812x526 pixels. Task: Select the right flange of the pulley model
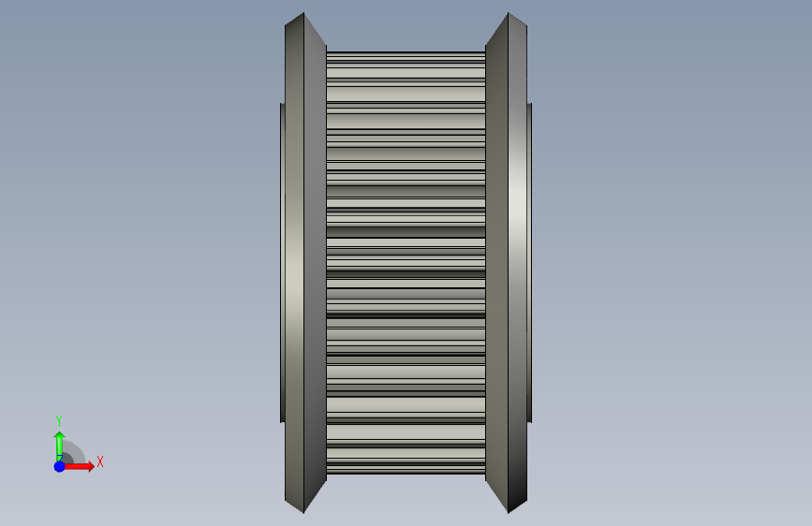507,262
